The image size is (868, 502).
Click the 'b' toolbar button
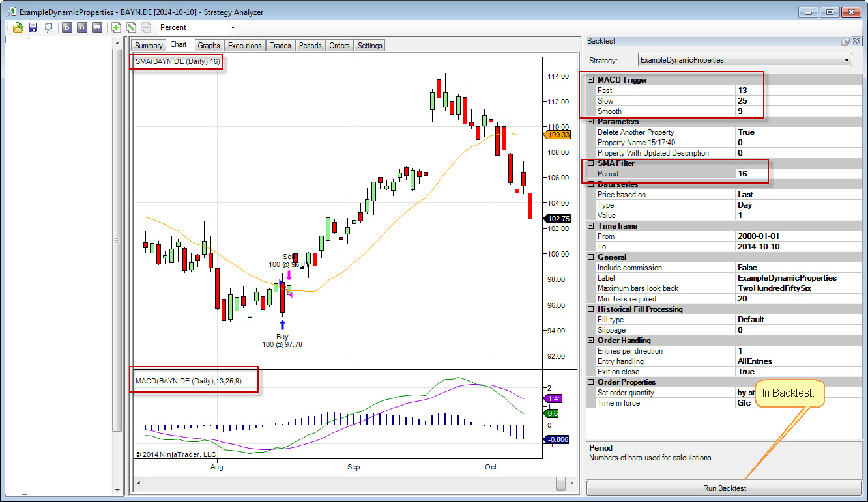pyautogui.click(x=67, y=27)
